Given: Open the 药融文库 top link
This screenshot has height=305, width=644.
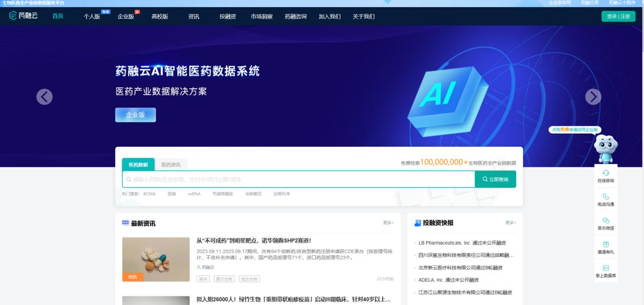Looking at the screenshot, I should (590, 3).
